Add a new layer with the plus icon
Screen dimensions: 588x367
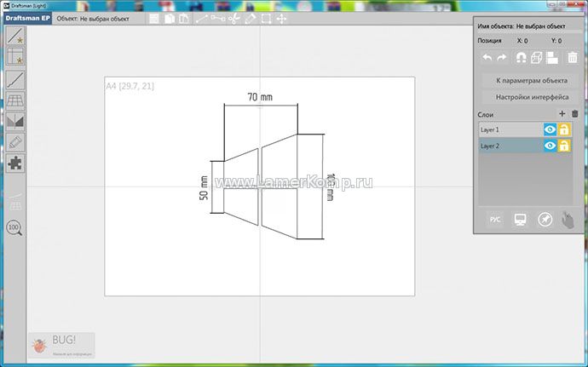click(561, 113)
